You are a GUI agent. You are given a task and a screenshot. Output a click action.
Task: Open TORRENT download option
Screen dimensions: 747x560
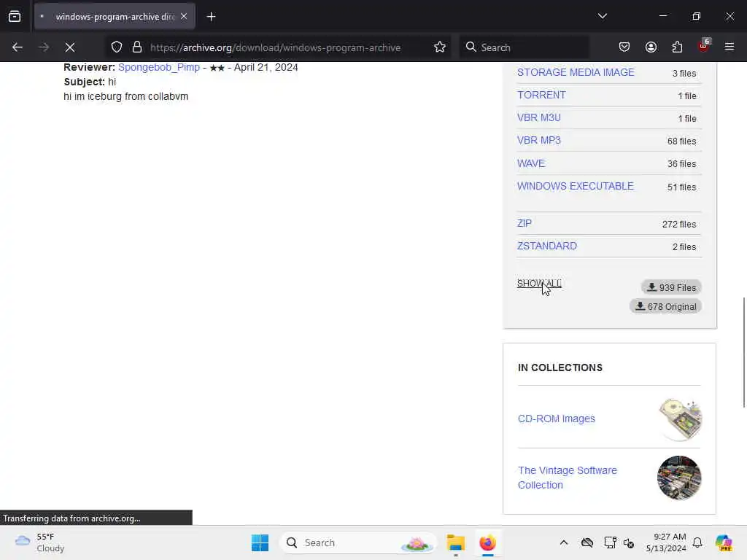(541, 95)
